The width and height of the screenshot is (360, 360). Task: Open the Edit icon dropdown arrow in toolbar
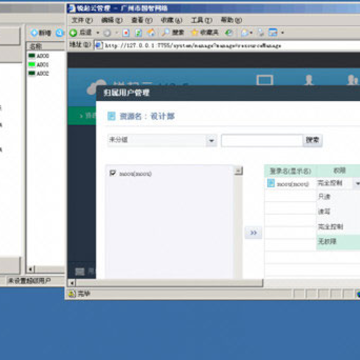pos(282,33)
